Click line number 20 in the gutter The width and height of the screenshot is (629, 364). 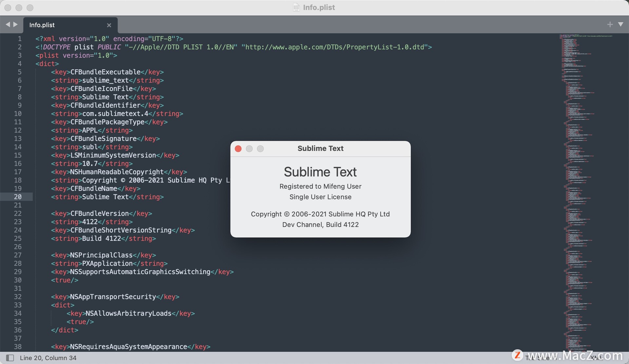(18, 197)
